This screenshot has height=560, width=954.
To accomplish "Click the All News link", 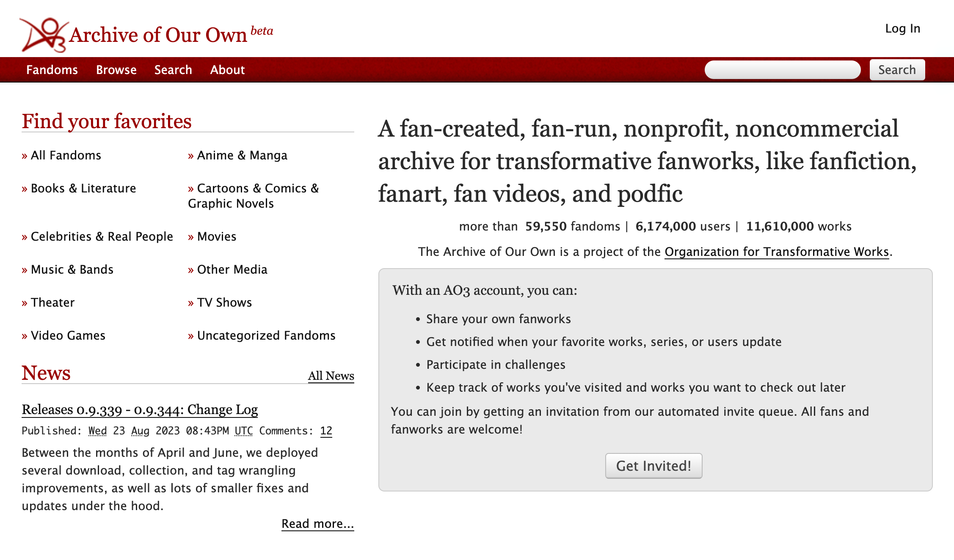I will coord(330,375).
